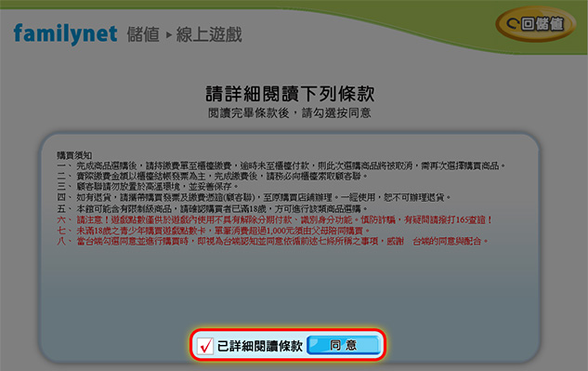Click the 請詳細閱讀下列條款 heading
This screenshot has height=371, width=588.
click(x=290, y=94)
